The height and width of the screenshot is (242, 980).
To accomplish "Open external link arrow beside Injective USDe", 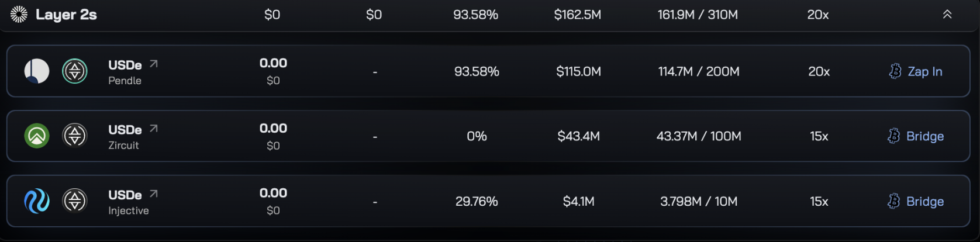I will 154,193.
